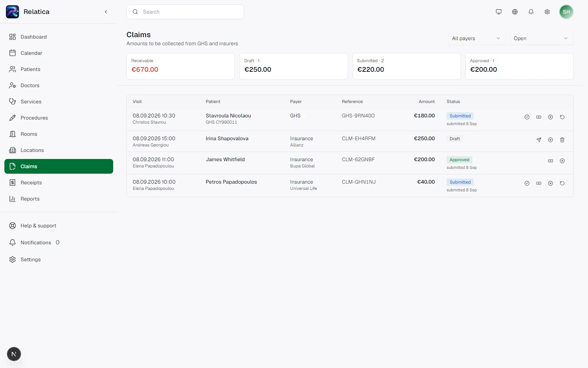
Task: Expand the Open status filter dropdown
Action: tap(541, 38)
